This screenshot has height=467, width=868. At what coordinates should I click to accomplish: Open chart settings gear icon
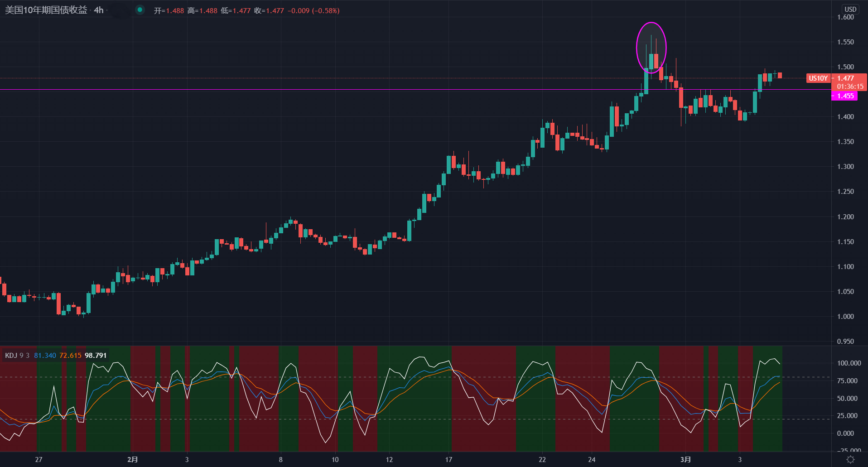tap(850, 459)
